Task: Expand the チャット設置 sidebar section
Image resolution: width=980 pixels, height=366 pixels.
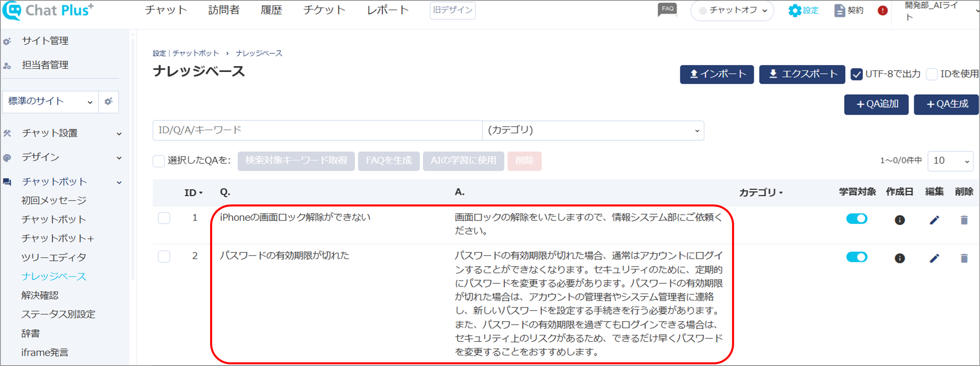Action: (x=119, y=134)
